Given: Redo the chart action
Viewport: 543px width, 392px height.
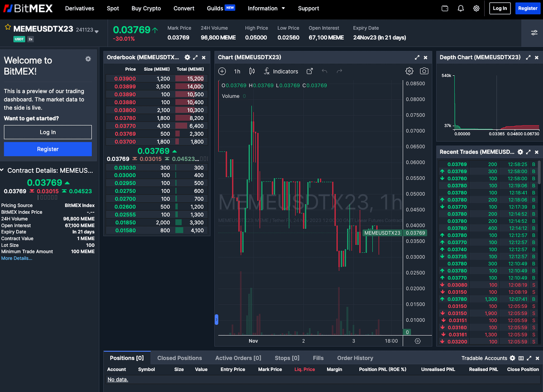Looking at the screenshot, I should (x=339, y=71).
